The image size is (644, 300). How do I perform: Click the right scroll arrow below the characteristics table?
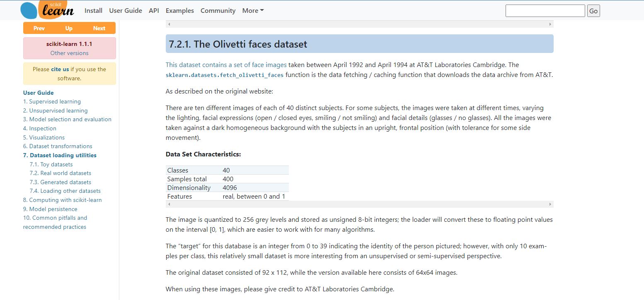[550, 204]
